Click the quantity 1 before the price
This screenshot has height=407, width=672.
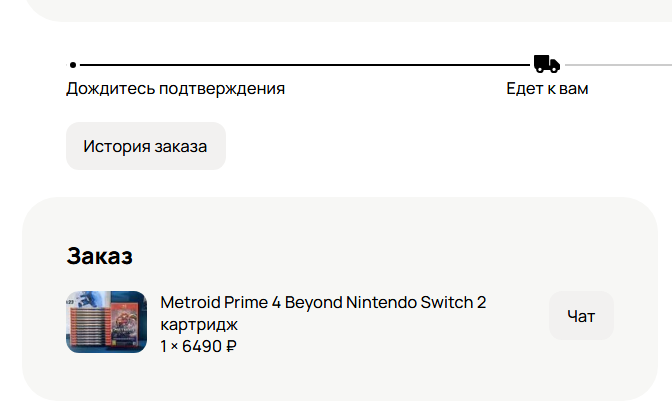(164, 346)
